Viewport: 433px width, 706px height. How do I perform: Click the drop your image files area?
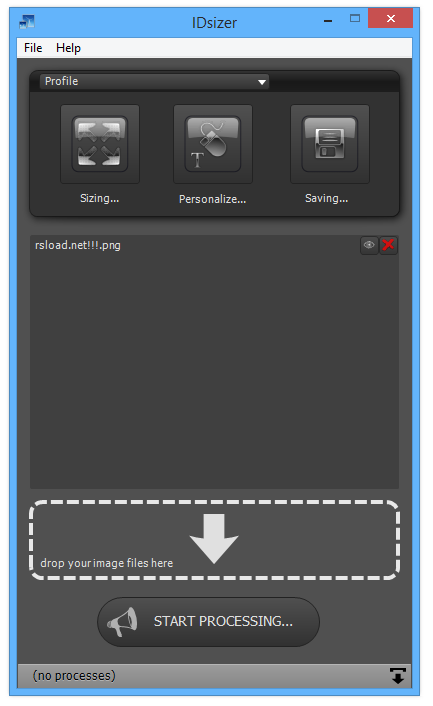(x=214, y=540)
